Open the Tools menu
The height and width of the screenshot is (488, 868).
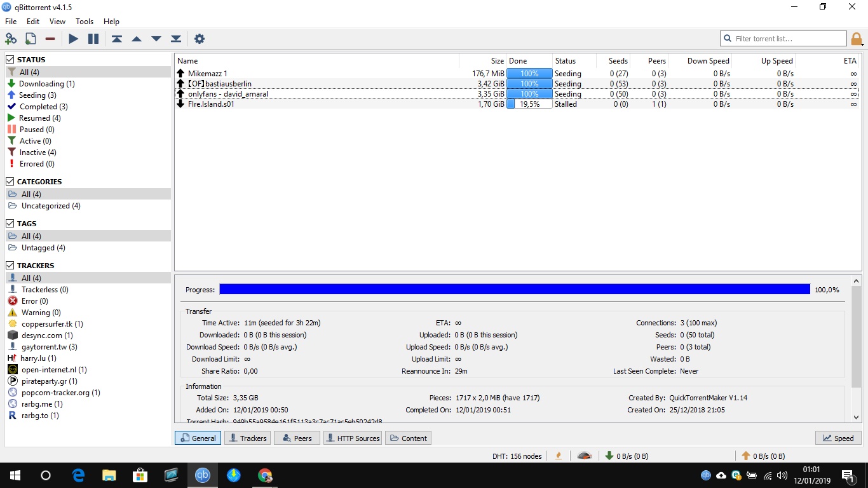85,22
